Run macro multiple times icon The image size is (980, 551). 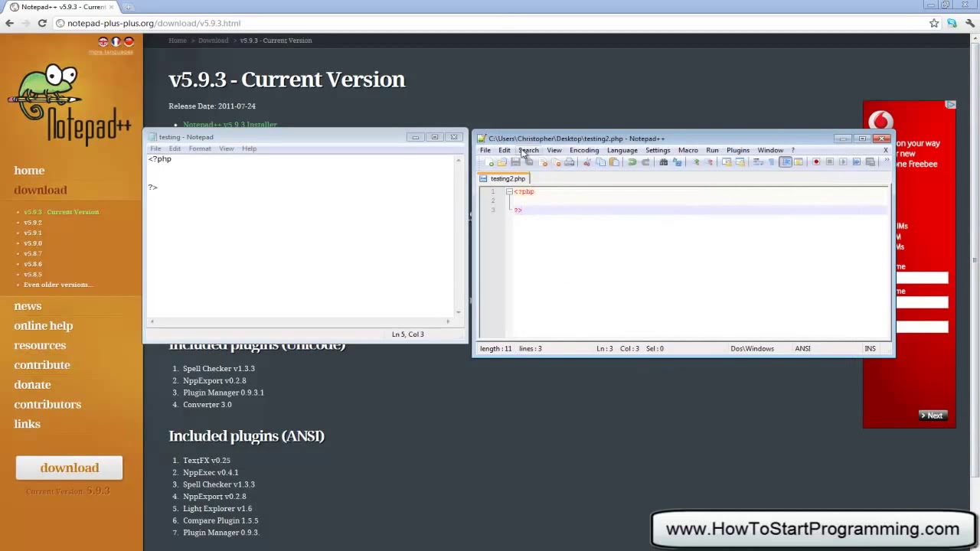point(856,162)
